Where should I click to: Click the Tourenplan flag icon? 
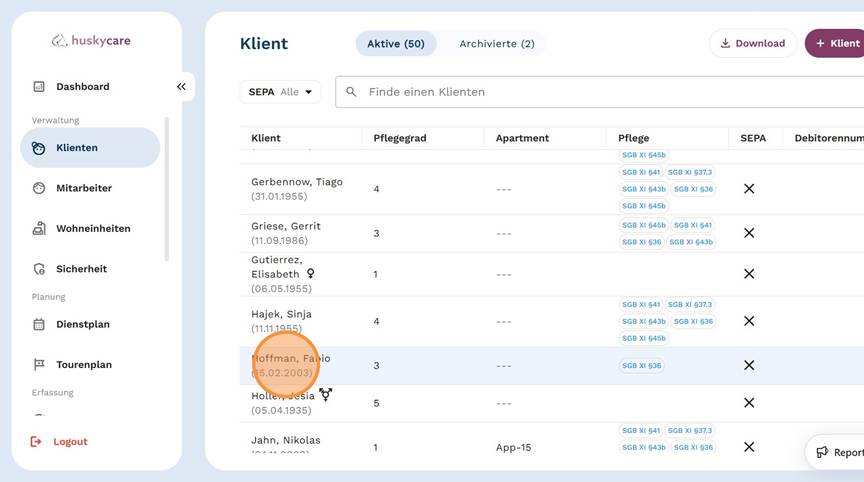[39, 365]
